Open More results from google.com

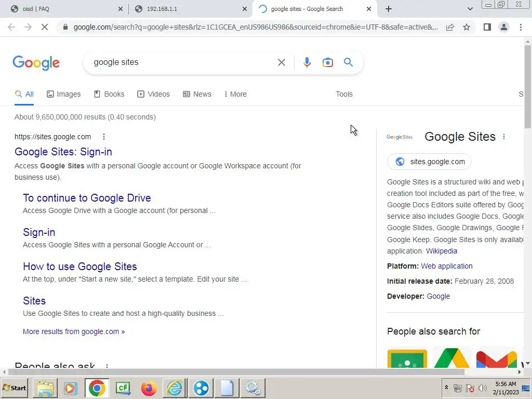coord(74,331)
